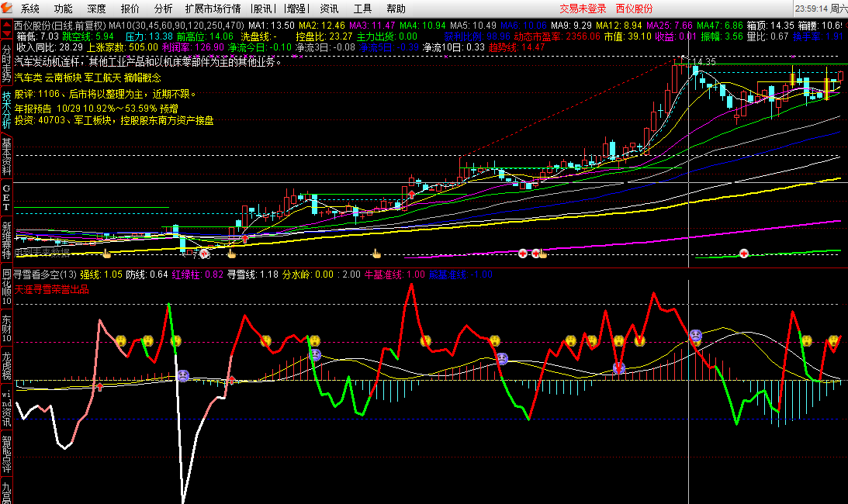Click the red down arrow above sidebar tabs
This screenshot has width=848, height=504.
6,35
